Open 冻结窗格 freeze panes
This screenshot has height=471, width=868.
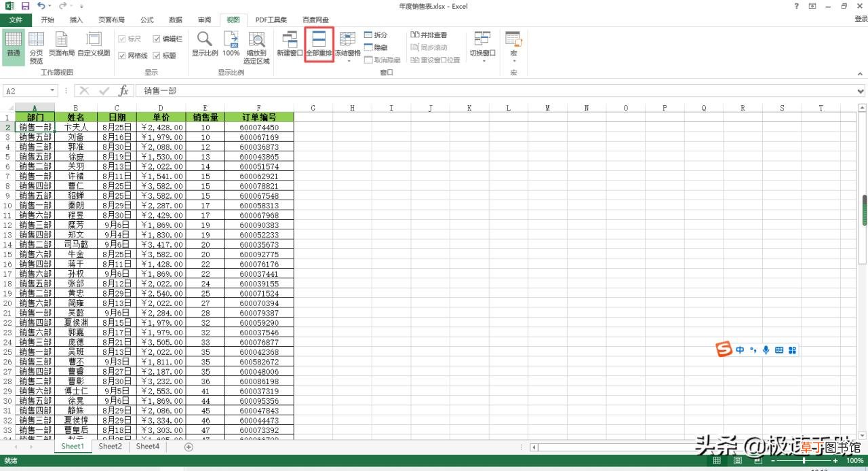pos(347,47)
